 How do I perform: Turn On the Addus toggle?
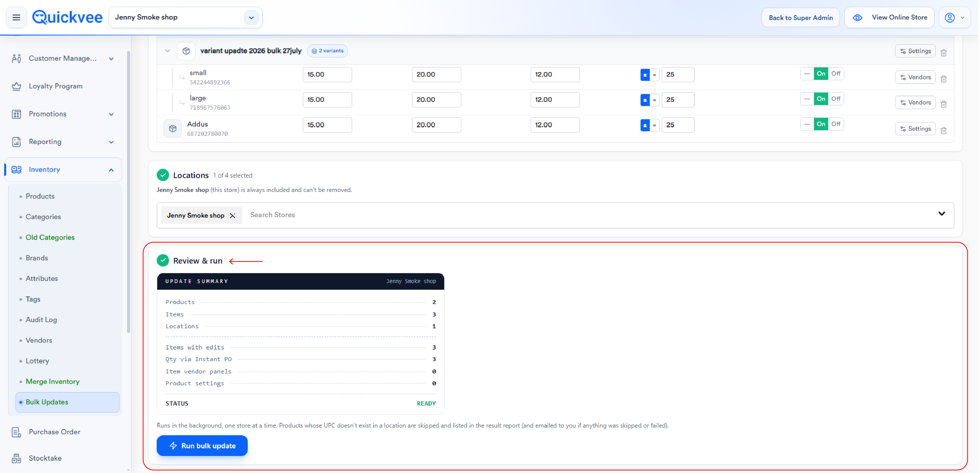point(821,124)
